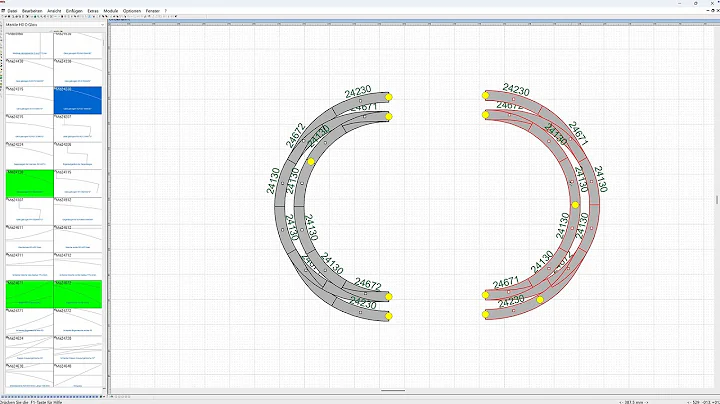
Task: Pick the Ma24624 crossing thumbnail
Action: [x=29, y=349]
